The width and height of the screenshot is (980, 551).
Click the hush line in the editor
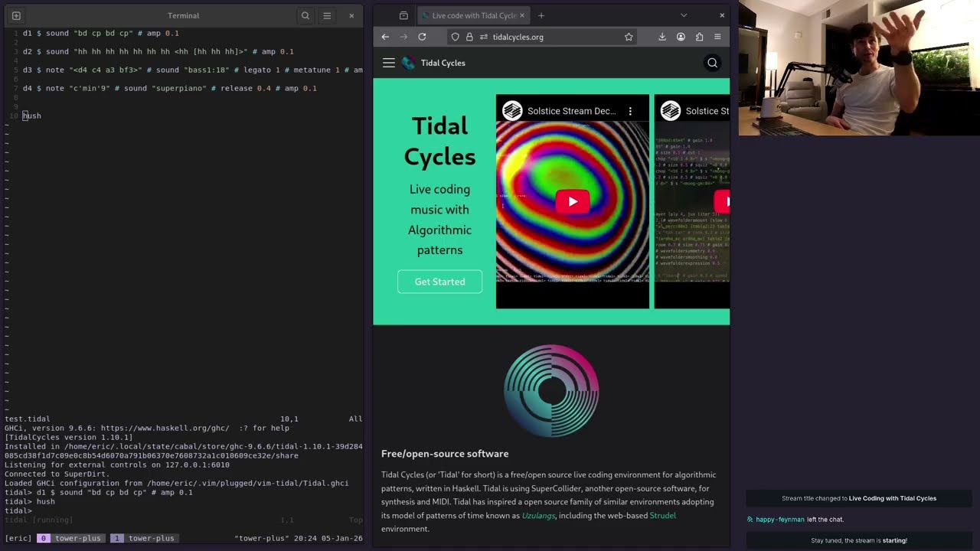click(x=31, y=116)
